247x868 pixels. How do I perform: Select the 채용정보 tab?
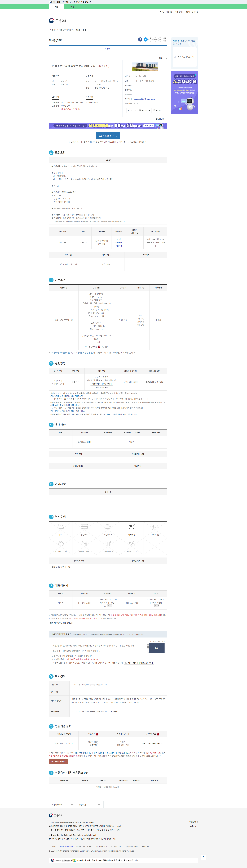click(108, 48)
